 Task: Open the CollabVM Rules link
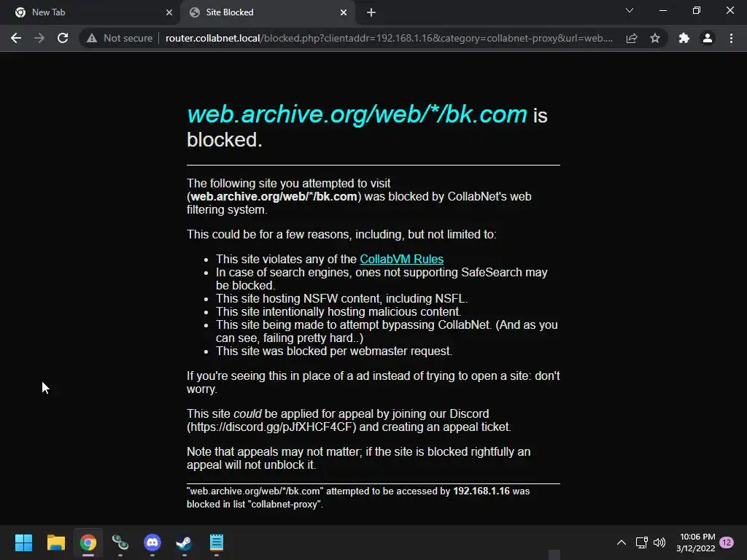(x=402, y=259)
